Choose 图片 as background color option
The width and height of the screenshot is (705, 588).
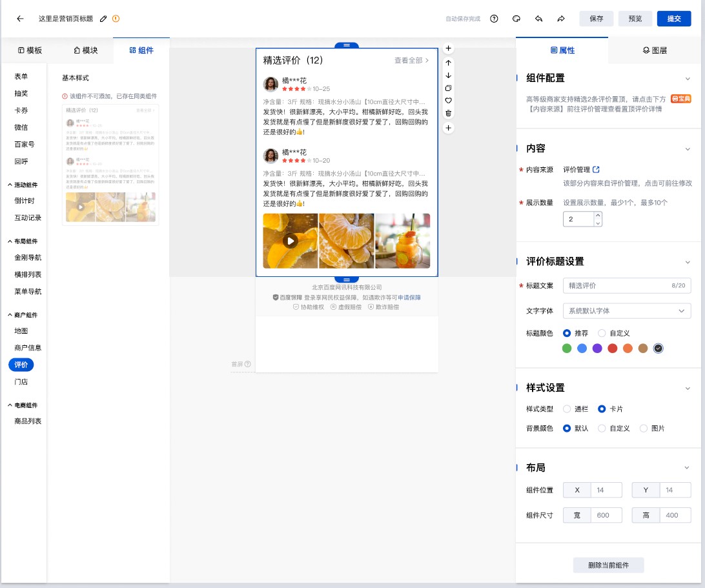643,428
